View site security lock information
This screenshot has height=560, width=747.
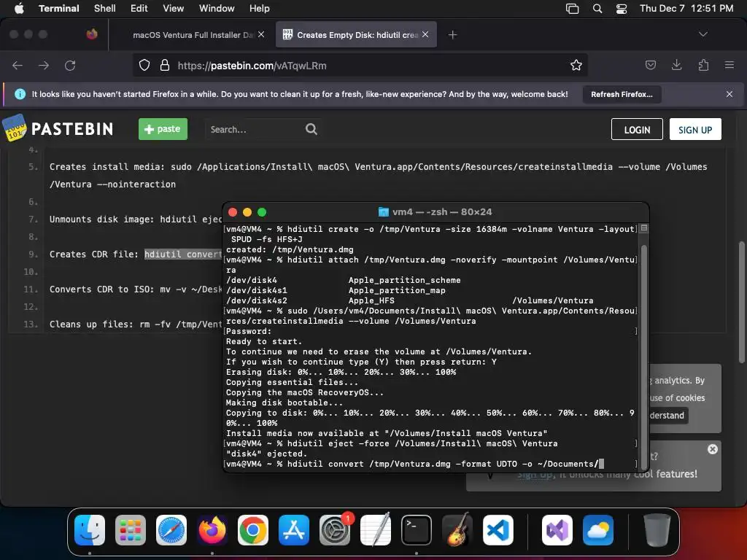165,65
